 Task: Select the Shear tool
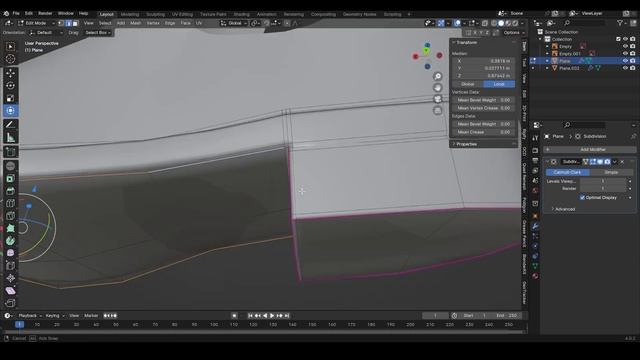coord(11,291)
